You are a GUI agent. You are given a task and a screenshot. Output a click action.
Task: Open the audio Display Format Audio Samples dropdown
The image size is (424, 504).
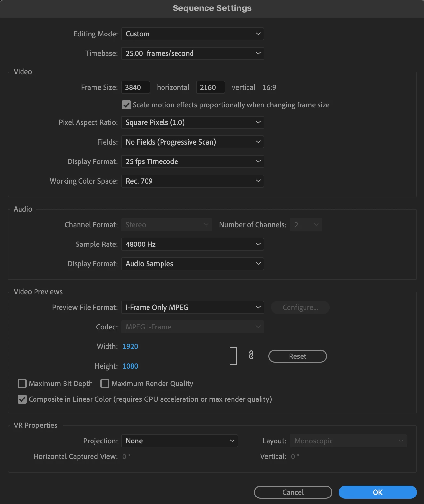193,264
